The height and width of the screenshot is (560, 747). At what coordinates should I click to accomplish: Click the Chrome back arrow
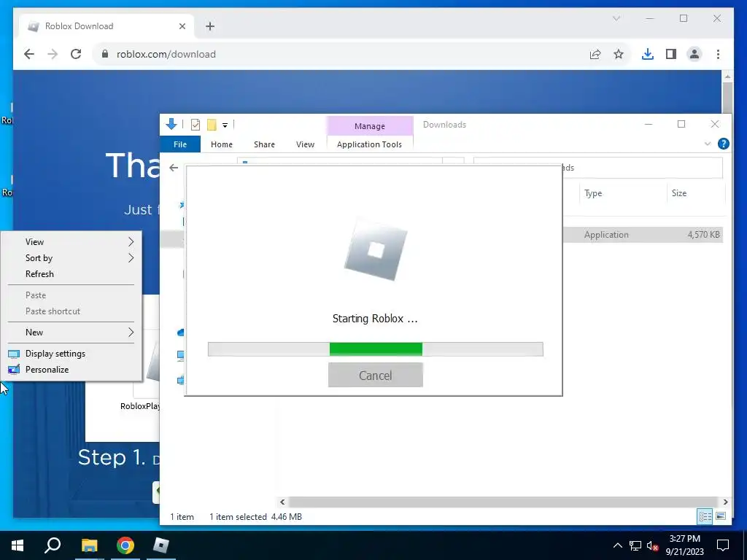(x=29, y=54)
